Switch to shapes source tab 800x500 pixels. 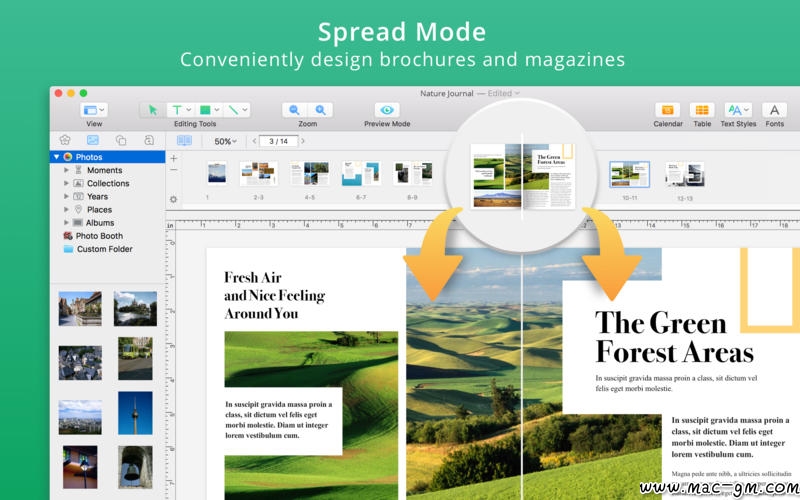pyautogui.click(x=121, y=140)
